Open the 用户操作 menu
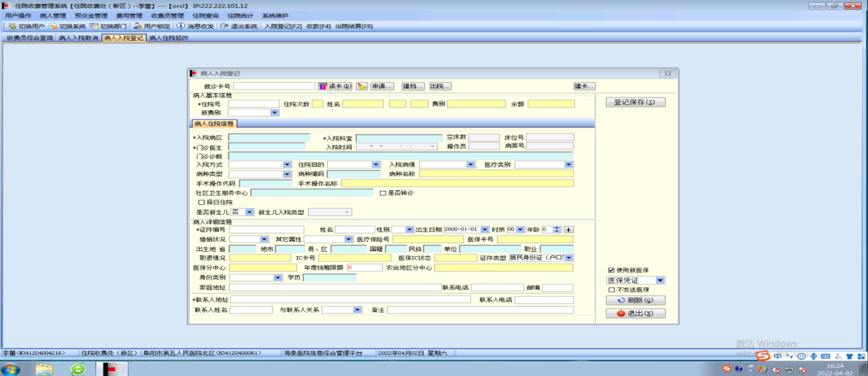This screenshot has height=376, width=868. [x=18, y=15]
